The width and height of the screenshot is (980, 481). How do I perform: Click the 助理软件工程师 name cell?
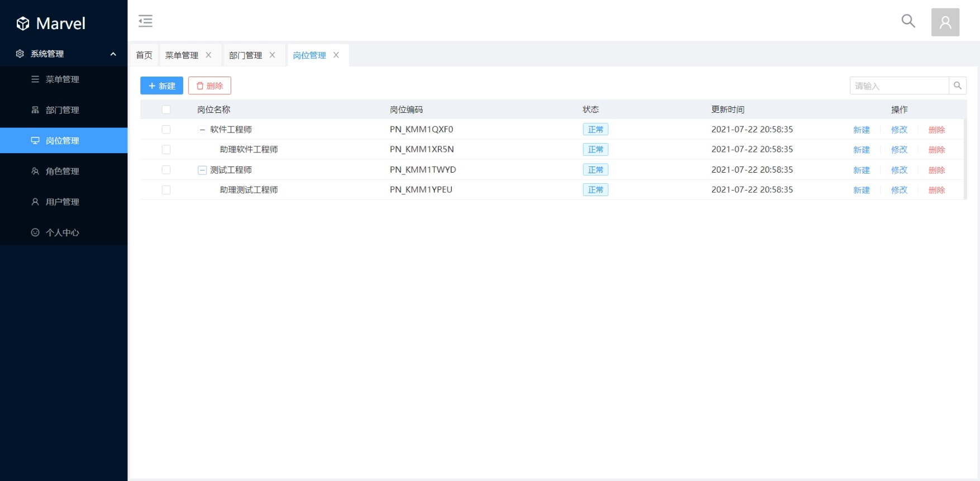(x=248, y=150)
